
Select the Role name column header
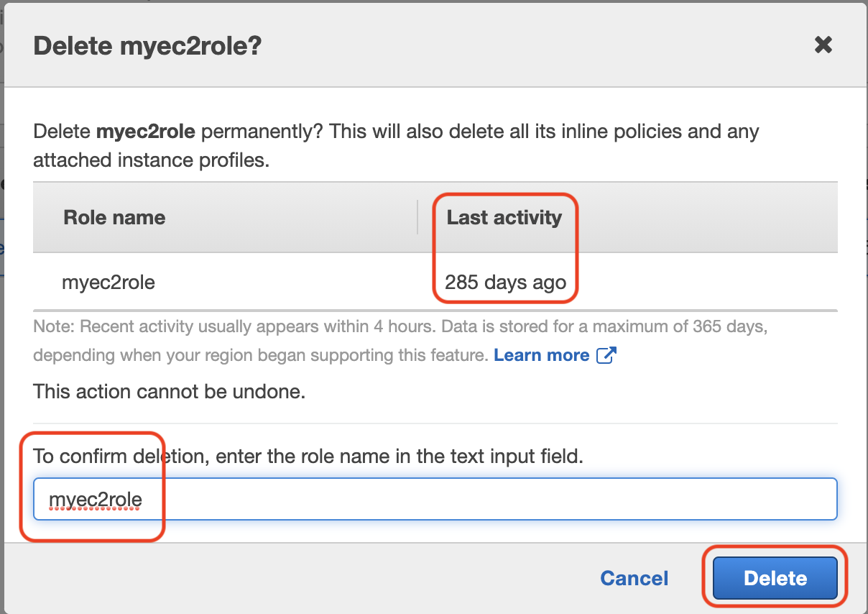tap(114, 218)
